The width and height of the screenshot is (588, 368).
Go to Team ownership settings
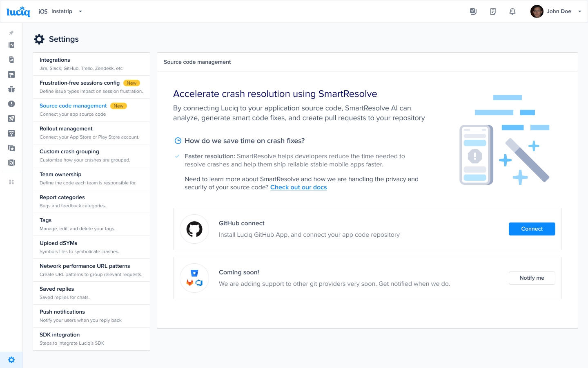pos(91,178)
